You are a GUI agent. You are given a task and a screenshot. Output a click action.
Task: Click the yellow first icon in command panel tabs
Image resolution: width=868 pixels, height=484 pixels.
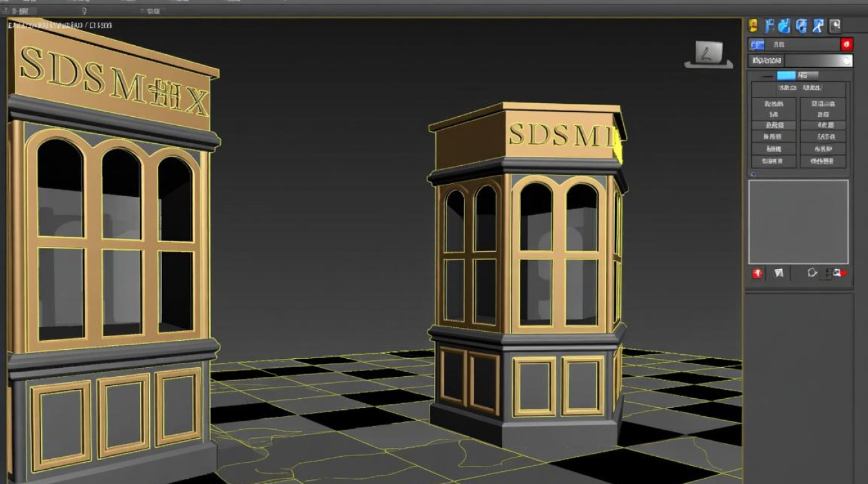pos(753,26)
